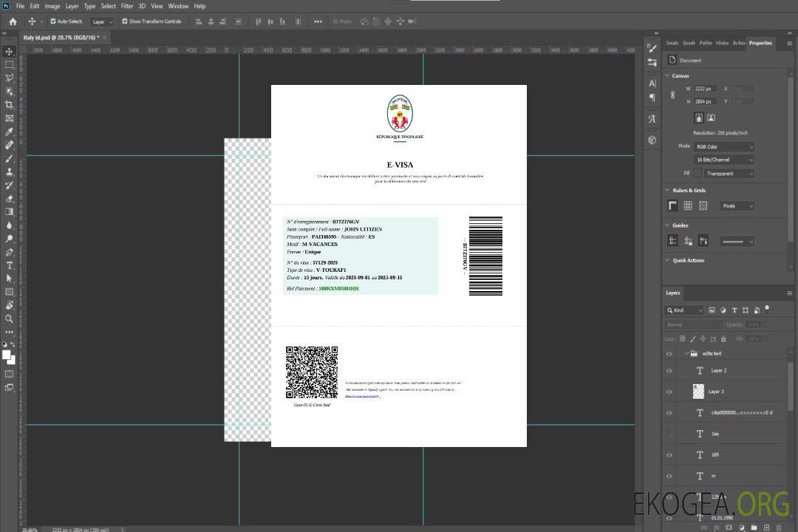
Task: Open the Layers panel options menu
Action: click(x=789, y=293)
